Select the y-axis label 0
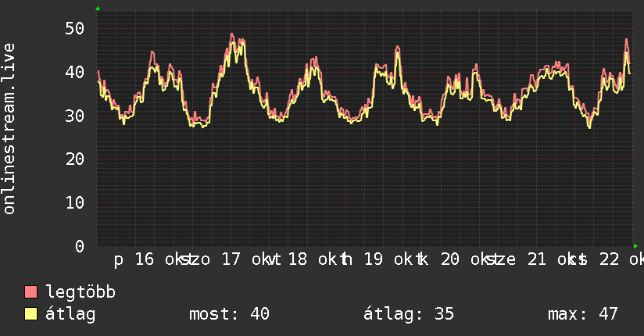This screenshot has width=644, height=336. 80,246
